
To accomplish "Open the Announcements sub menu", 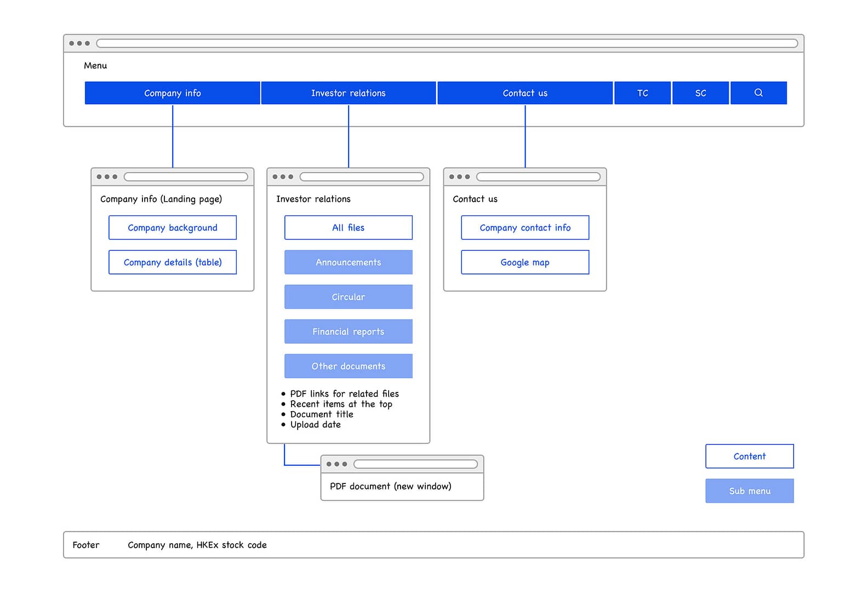I will [x=348, y=262].
